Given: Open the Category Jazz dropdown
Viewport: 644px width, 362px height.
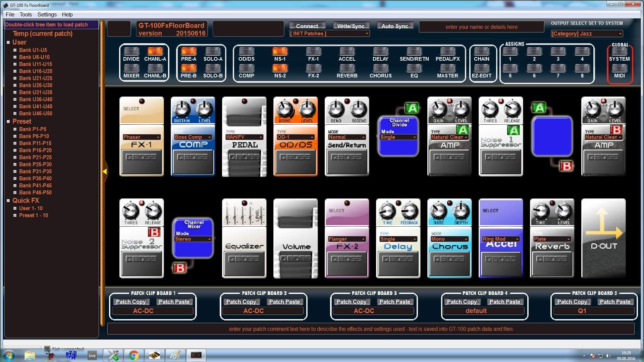Looking at the screenshot, I should coord(587,34).
